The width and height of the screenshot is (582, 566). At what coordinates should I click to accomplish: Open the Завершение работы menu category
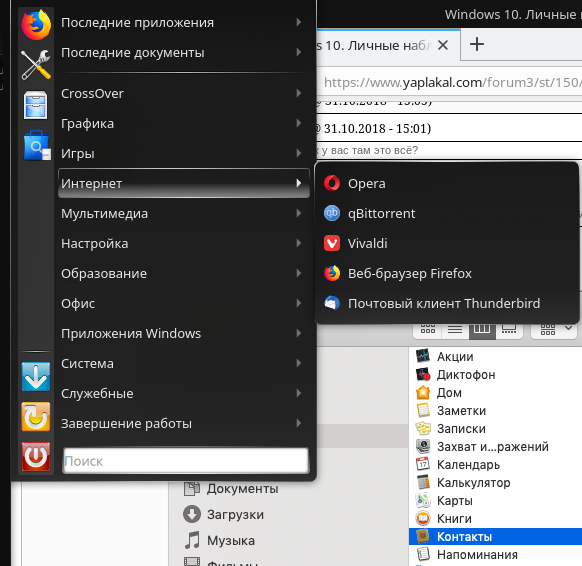184,423
